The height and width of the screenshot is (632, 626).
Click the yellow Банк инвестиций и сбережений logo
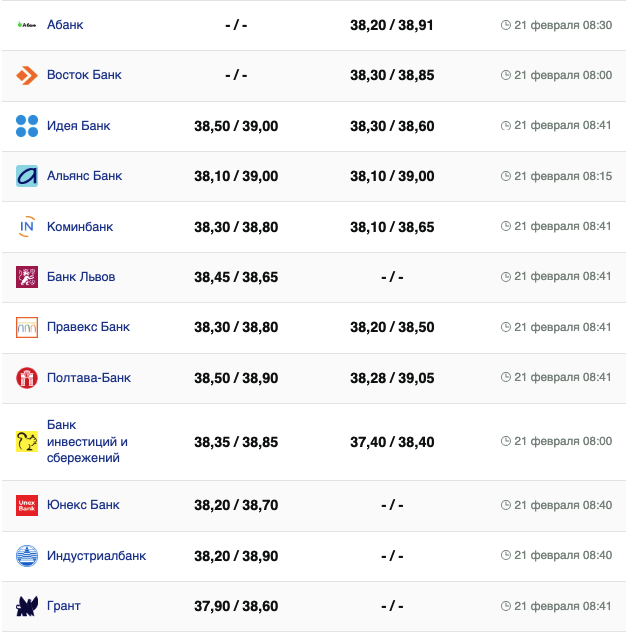pos(27,441)
